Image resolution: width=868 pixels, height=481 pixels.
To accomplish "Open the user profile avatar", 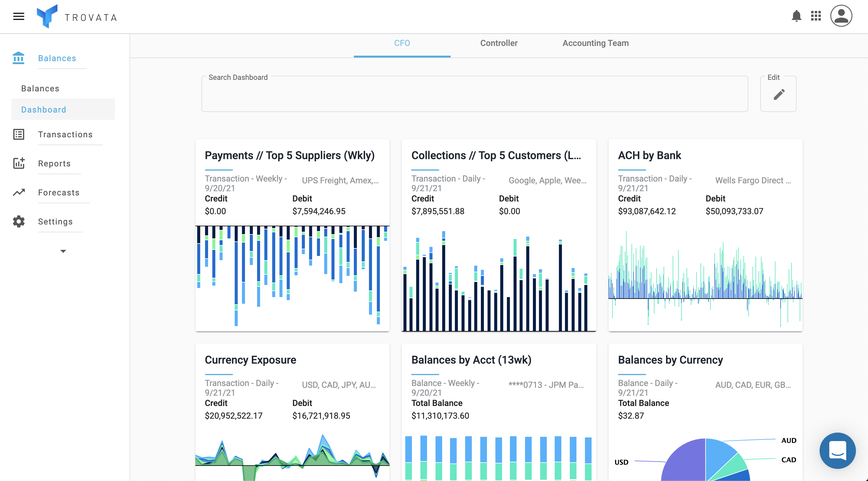I will [x=841, y=16].
